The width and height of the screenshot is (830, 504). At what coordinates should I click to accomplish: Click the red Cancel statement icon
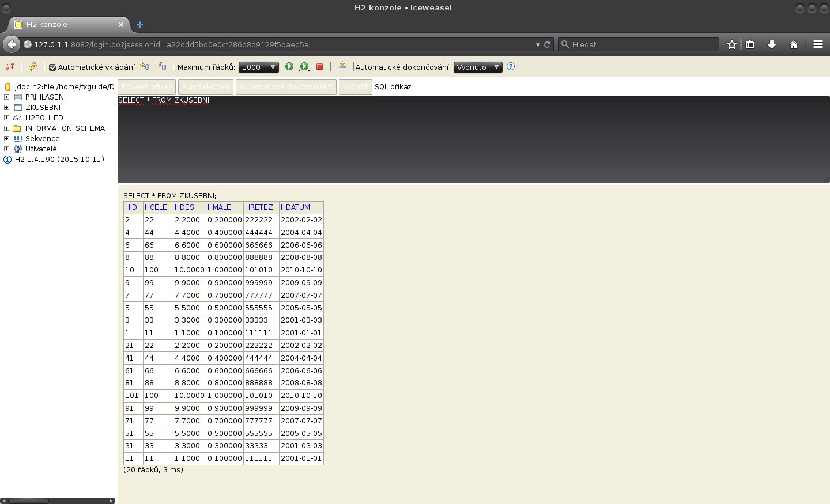click(319, 67)
